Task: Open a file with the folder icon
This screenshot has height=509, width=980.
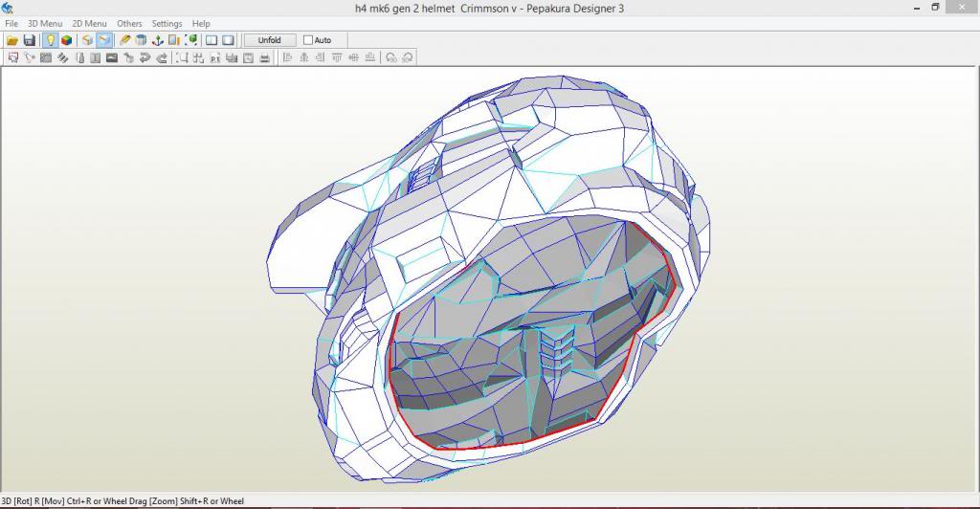Action: coord(11,40)
